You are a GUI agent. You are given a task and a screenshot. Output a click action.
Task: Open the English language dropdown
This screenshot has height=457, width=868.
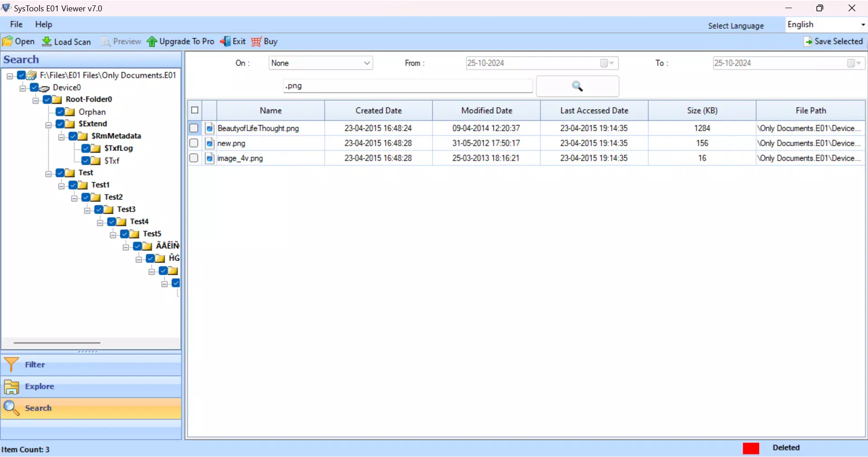(826, 24)
